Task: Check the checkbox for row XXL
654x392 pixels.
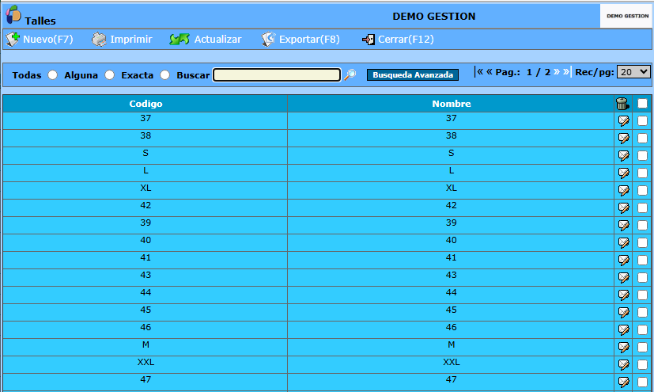Action: pos(642,364)
